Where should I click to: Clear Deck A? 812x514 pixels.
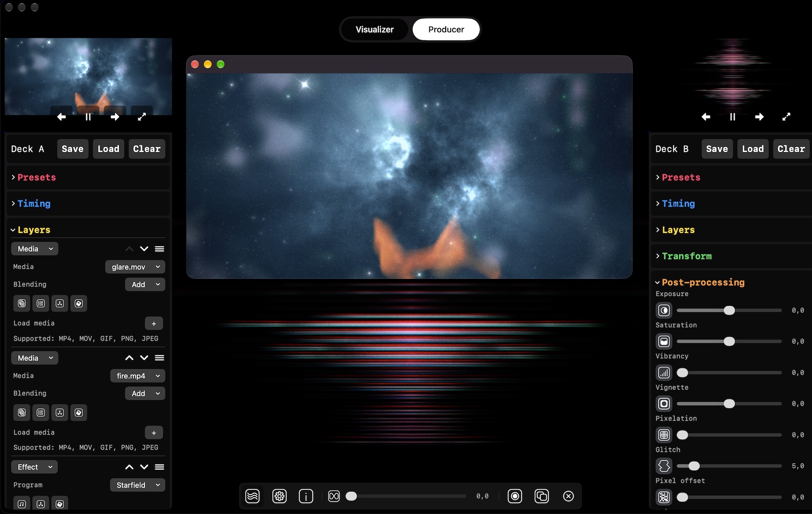(147, 149)
